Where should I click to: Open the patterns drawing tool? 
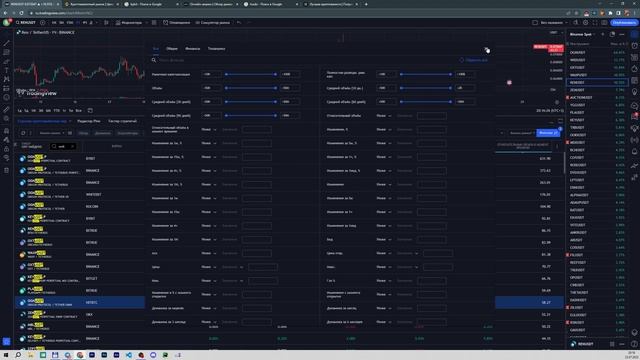[7, 79]
